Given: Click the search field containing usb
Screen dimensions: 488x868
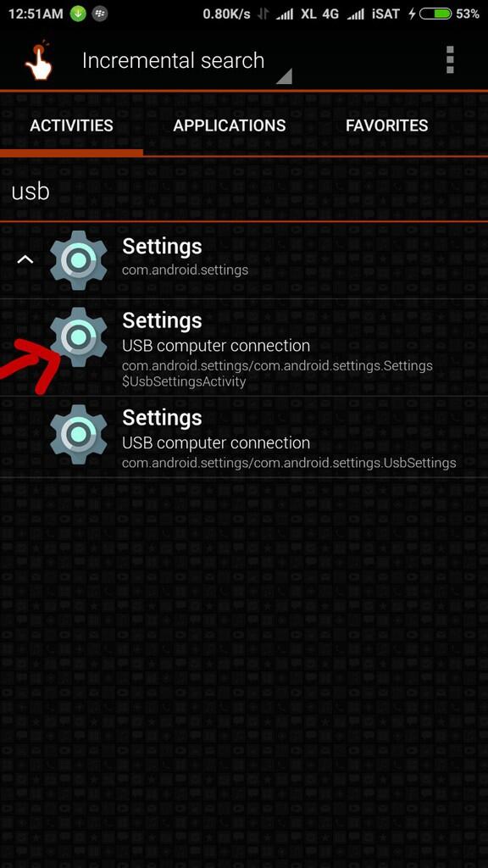Looking at the screenshot, I should tap(244, 192).
